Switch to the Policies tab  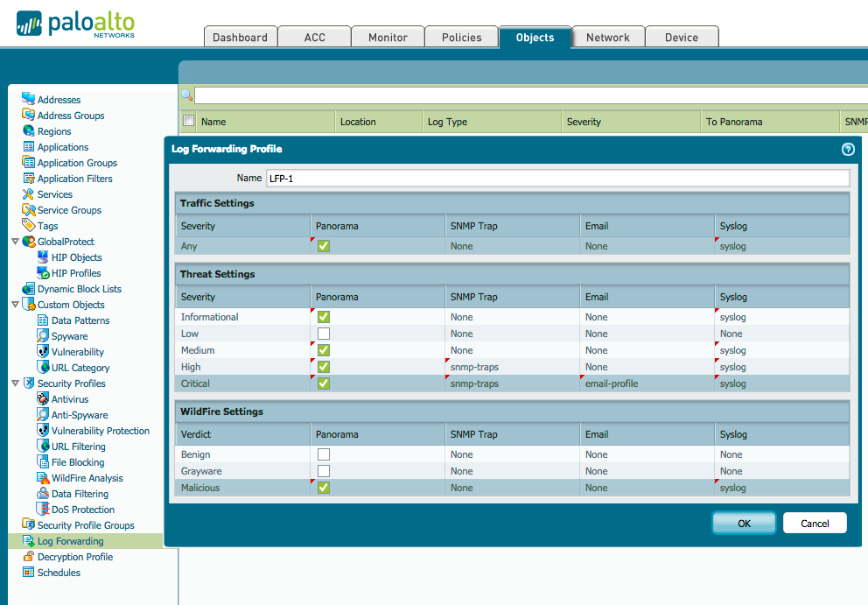[461, 37]
